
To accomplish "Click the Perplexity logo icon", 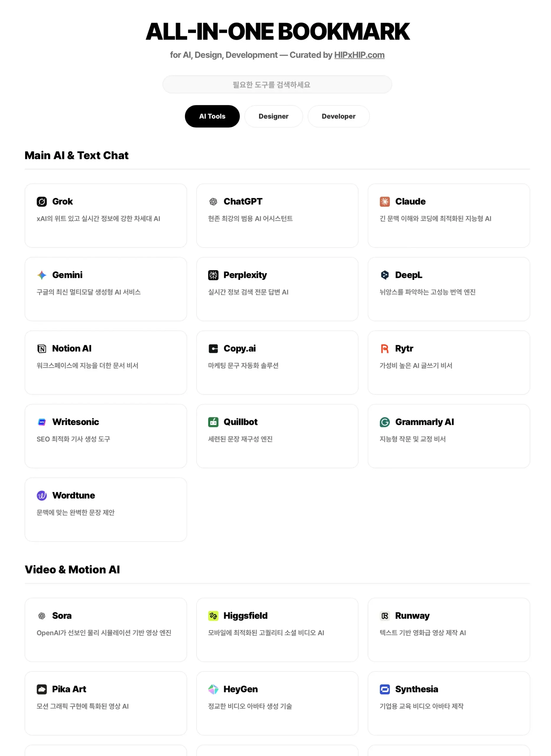I will coord(213,275).
